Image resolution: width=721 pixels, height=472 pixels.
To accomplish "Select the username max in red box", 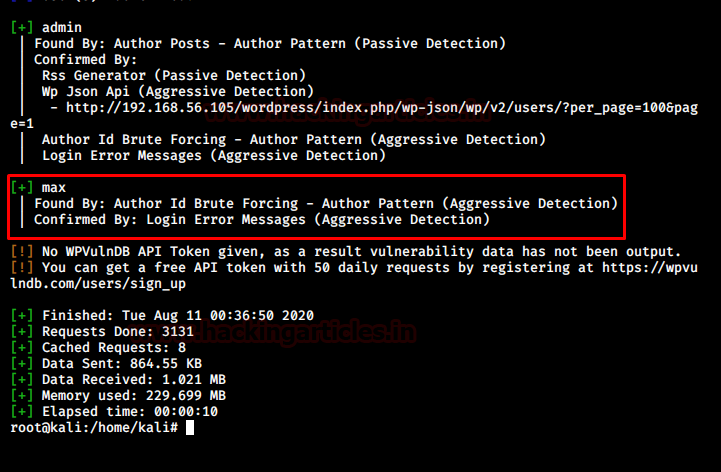I will [x=54, y=188].
